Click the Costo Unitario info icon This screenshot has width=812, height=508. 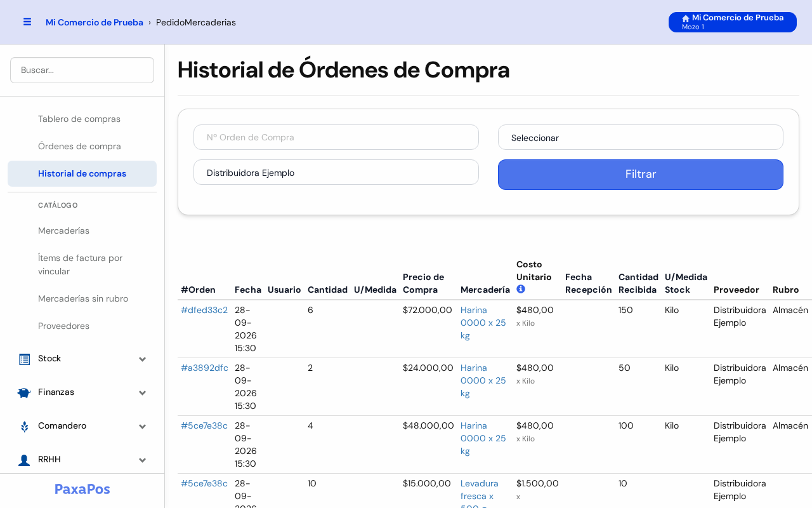click(x=521, y=289)
